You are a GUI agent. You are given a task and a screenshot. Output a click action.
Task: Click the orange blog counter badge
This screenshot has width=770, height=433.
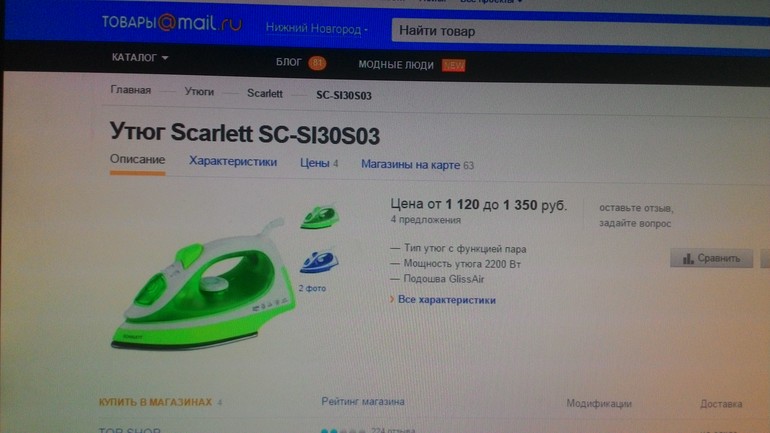click(317, 63)
